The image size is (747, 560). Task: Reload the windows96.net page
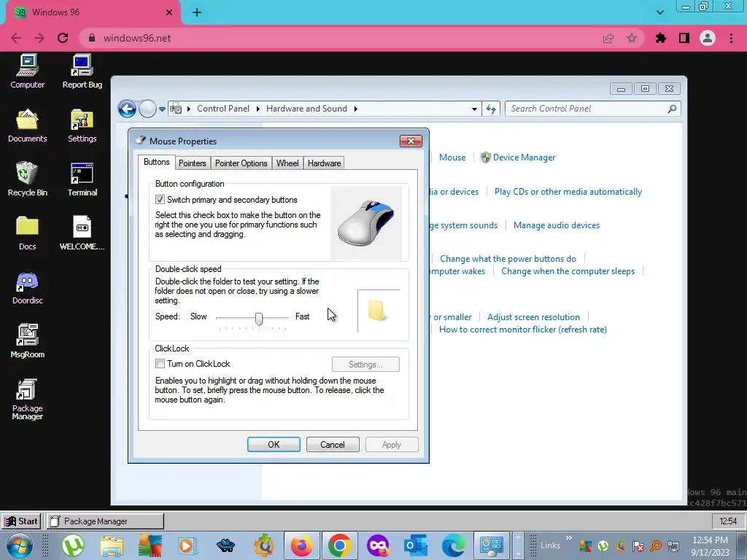point(63,38)
